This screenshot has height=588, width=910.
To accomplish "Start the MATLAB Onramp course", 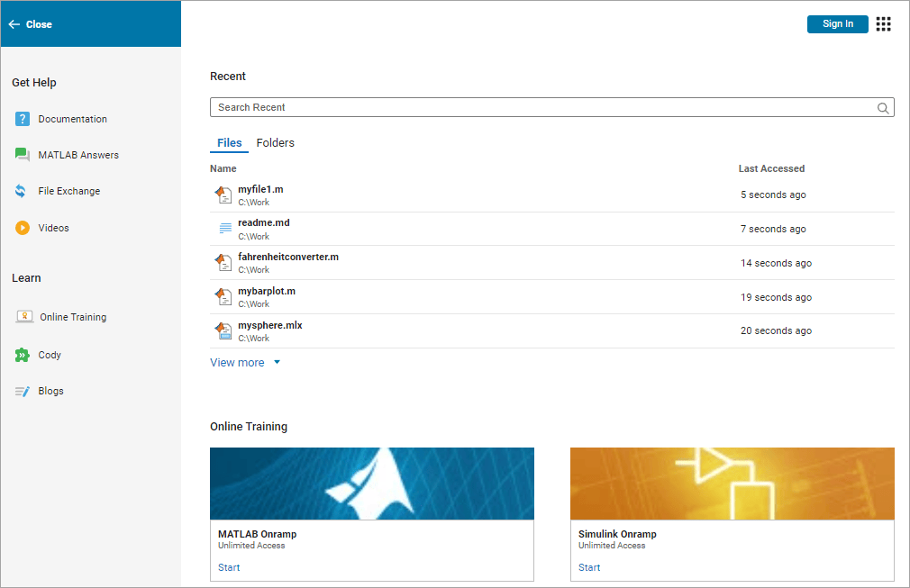I will pos(229,567).
